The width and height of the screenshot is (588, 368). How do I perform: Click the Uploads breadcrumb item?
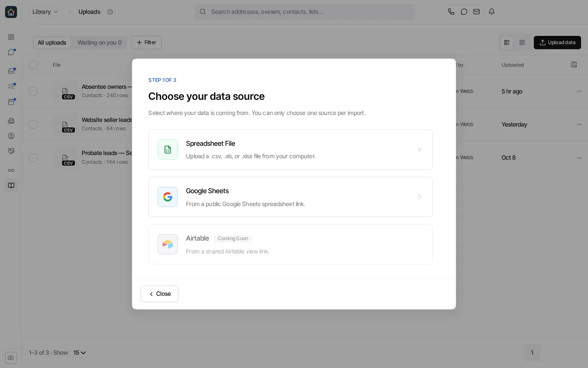(x=89, y=12)
